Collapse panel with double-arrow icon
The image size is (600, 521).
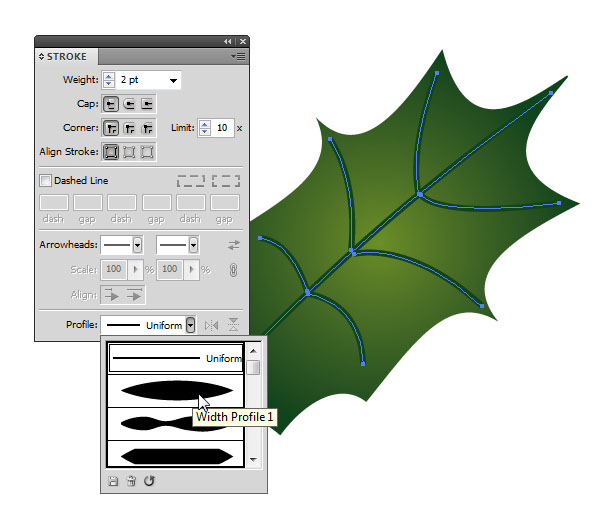point(228,41)
